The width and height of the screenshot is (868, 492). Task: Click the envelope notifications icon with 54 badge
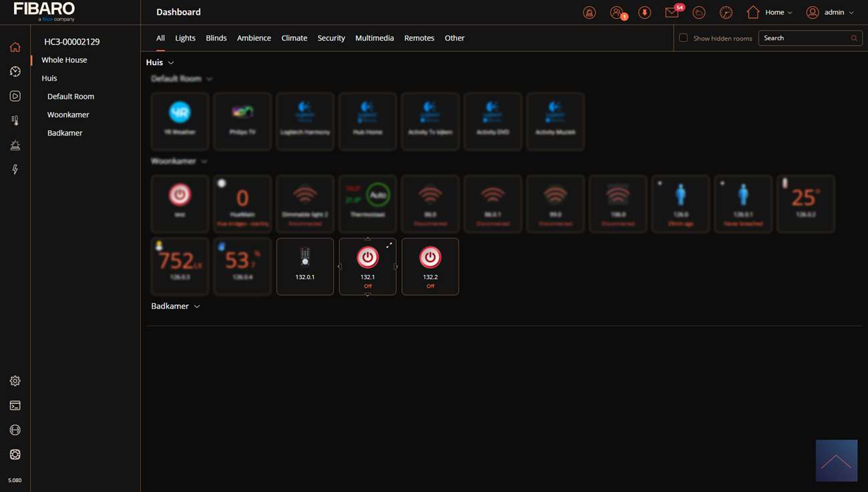point(672,13)
